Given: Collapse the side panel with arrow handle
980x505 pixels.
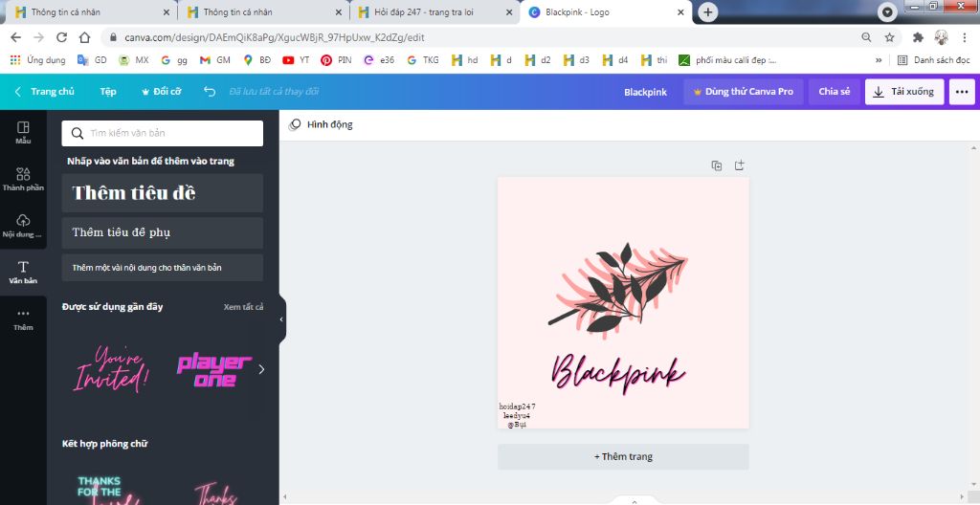Looking at the screenshot, I should 282,319.
